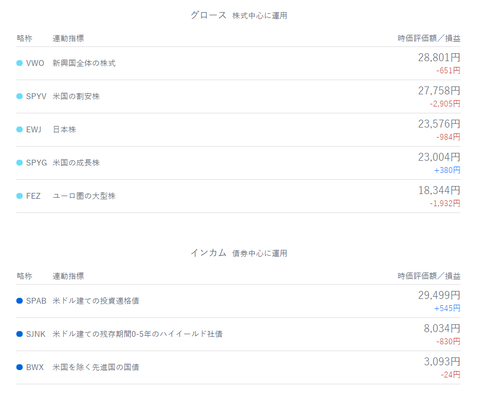The height and width of the screenshot is (398, 480).
Task: Select the SPYV ticker label
Action: (x=36, y=96)
